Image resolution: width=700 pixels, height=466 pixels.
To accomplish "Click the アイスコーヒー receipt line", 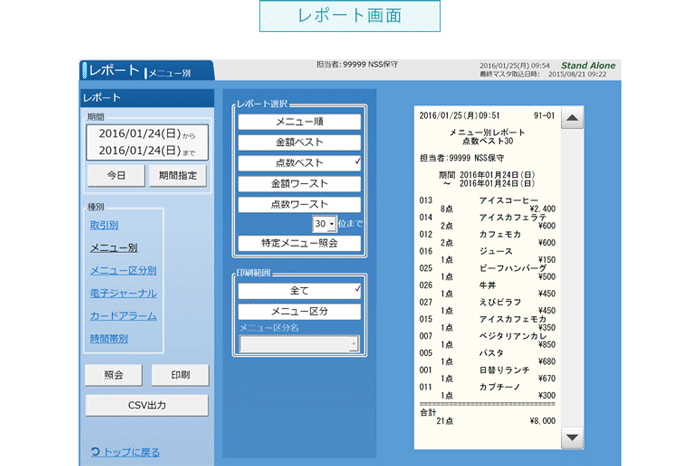I will point(487,204).
